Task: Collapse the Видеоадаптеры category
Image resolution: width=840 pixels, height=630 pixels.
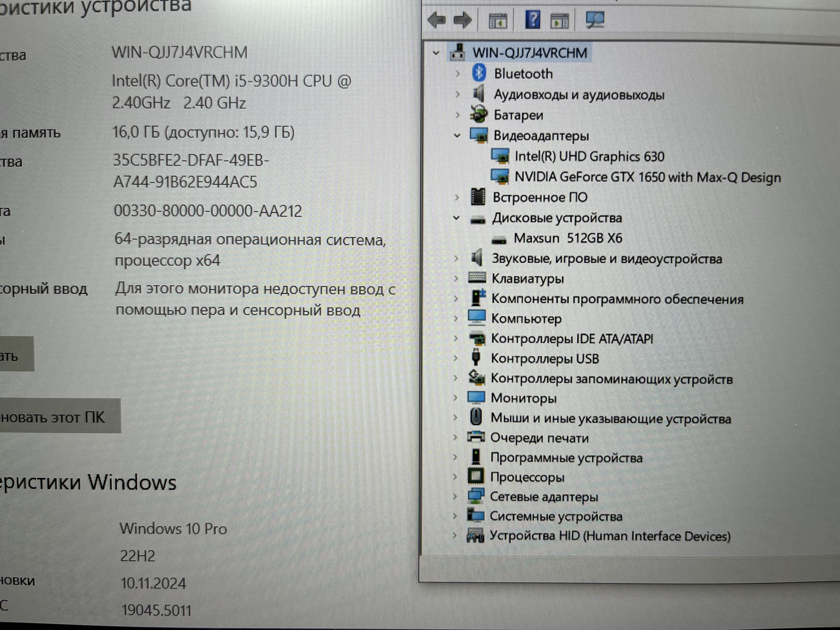Action: click(x=457, y=136)
